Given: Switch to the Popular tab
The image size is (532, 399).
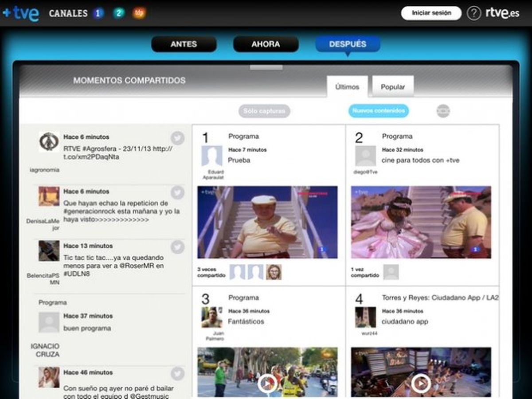Looking at the screenshot, I should (393, 86).
